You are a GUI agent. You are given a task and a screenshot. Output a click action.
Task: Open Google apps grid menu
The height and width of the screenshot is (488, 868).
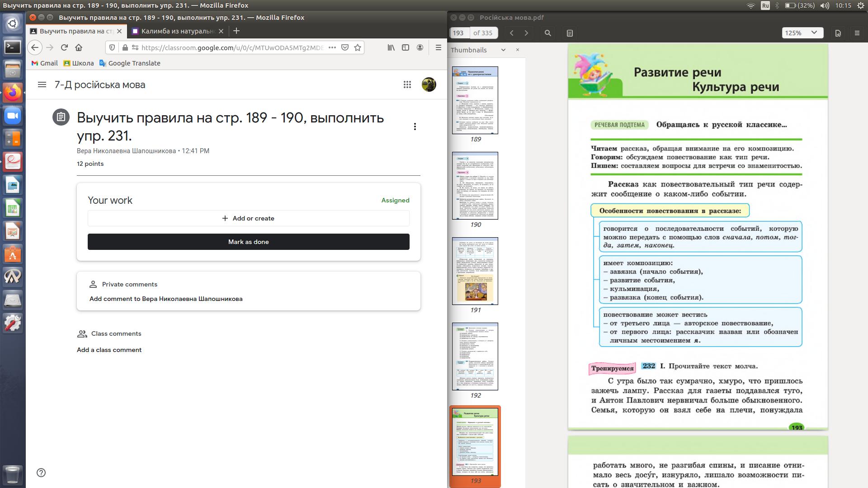pos(407,84)
